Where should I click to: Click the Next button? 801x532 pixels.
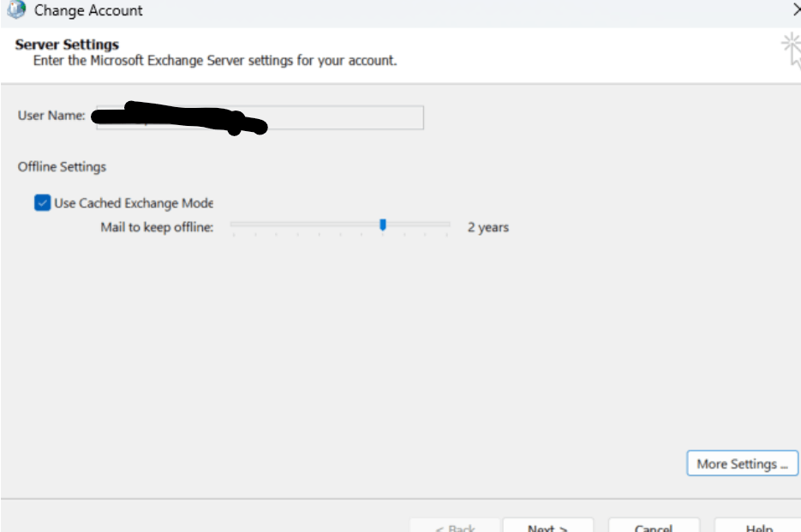point(547,526)
